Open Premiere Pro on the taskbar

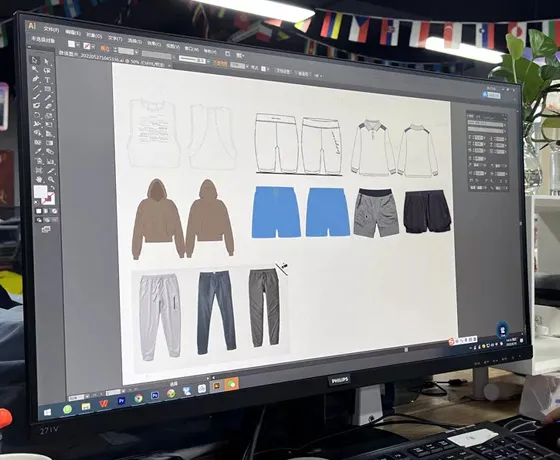(x=121, y=401)
